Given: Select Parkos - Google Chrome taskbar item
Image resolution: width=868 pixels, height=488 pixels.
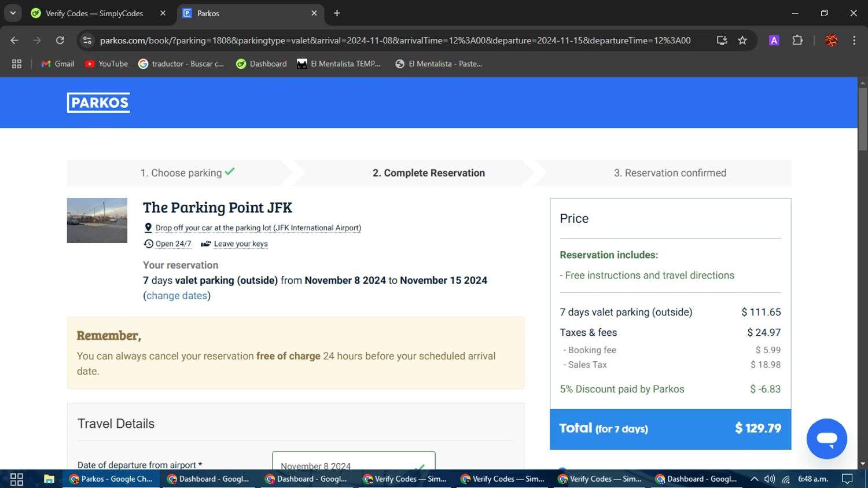Looking at the screenshot, I should coord(111,479).
